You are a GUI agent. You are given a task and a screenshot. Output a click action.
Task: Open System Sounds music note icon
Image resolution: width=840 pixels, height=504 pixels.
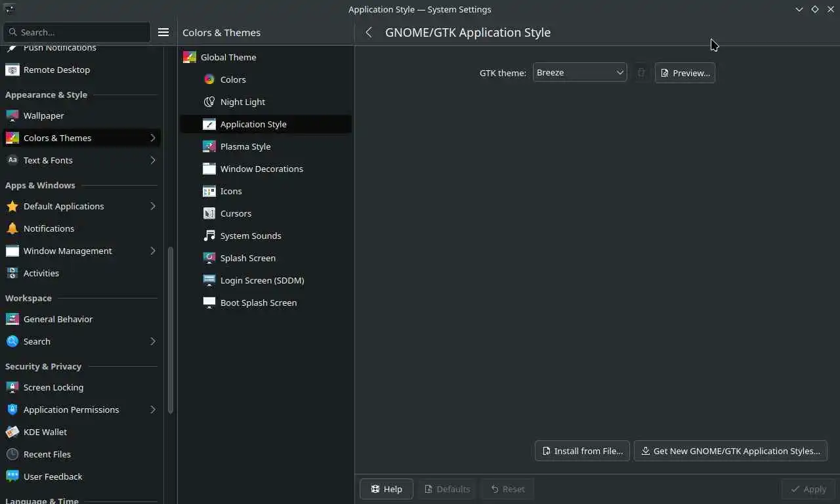click(x=209, y=236)
